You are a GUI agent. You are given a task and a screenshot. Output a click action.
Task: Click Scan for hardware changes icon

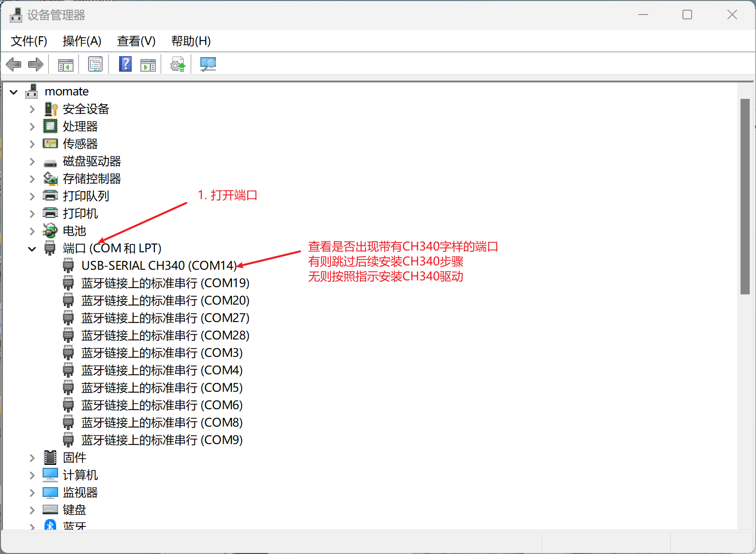(x=208, y=64)
